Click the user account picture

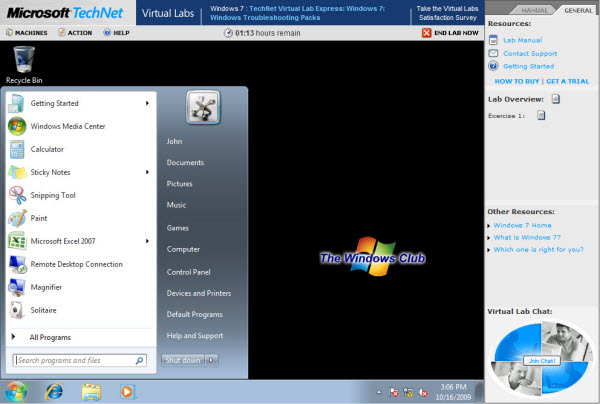(x=203, y=108)
